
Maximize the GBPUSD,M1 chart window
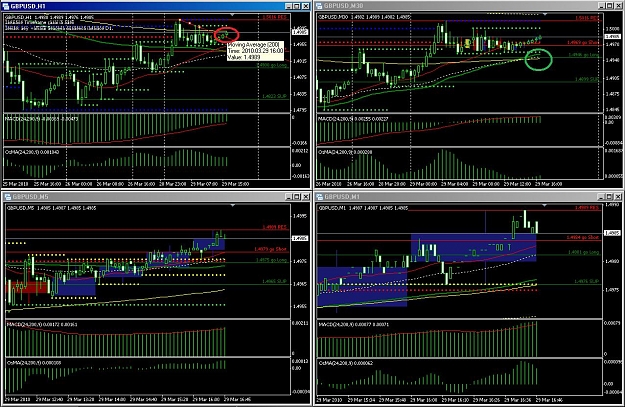click(609, 197)
